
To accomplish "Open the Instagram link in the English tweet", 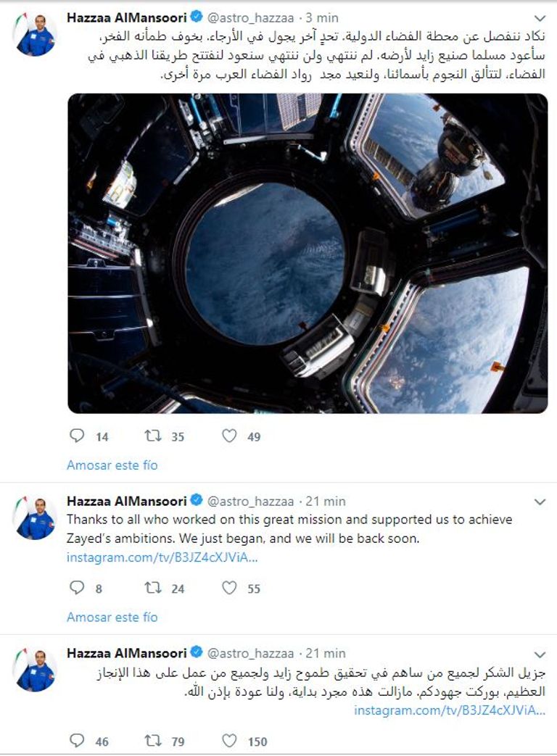I will click(162, 557).
